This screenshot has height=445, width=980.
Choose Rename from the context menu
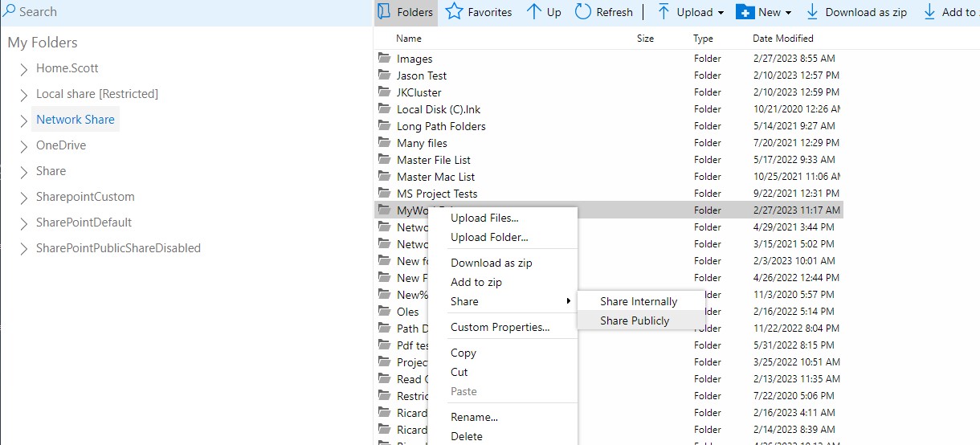tap(474, 417)
